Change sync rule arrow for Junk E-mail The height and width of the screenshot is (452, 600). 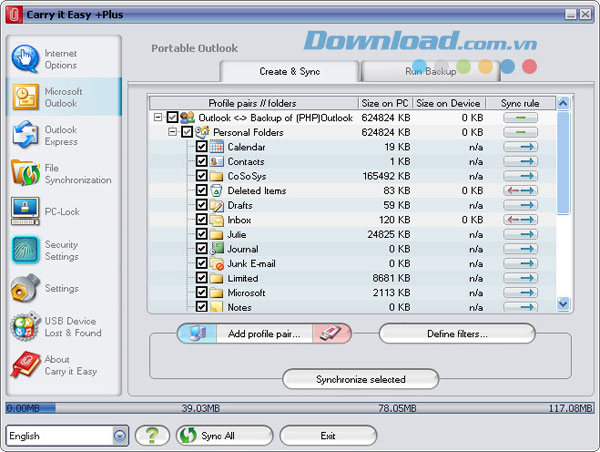pyautogui.click(x=520, y=263)
